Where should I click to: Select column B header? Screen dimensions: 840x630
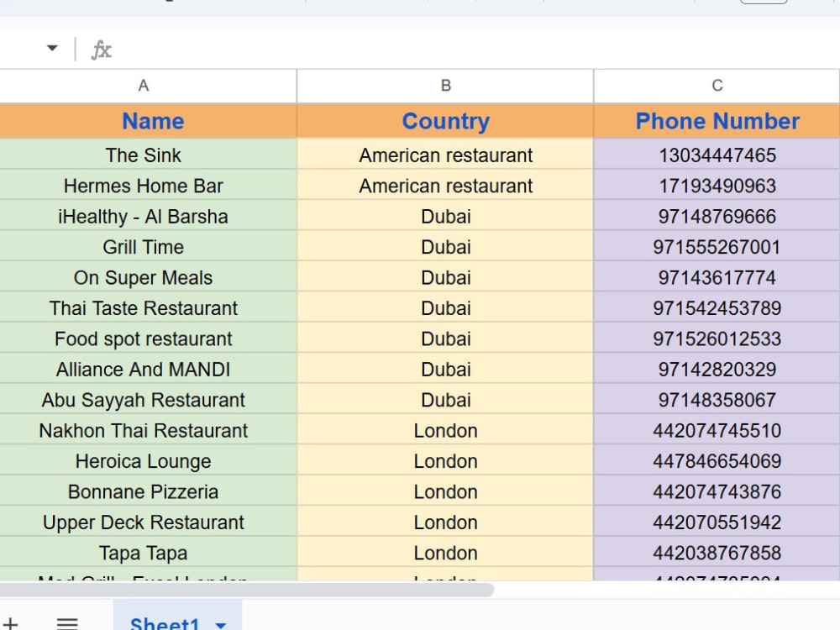445,86
